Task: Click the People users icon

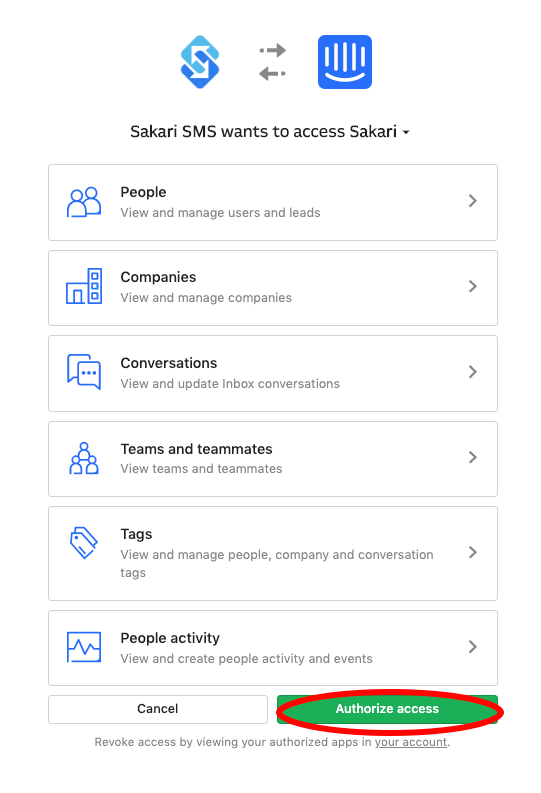Action: pos(84,202)
